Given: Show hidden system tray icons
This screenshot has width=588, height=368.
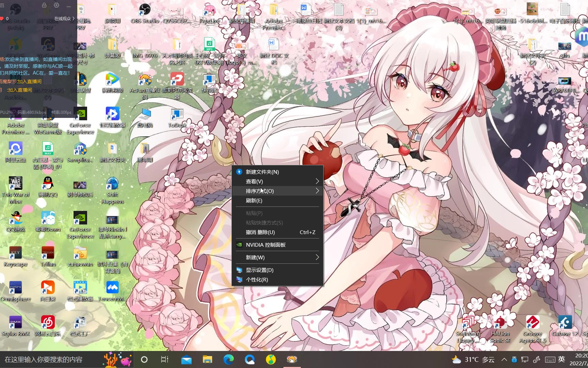Looking at the screenshot, I should pos(504,359).
